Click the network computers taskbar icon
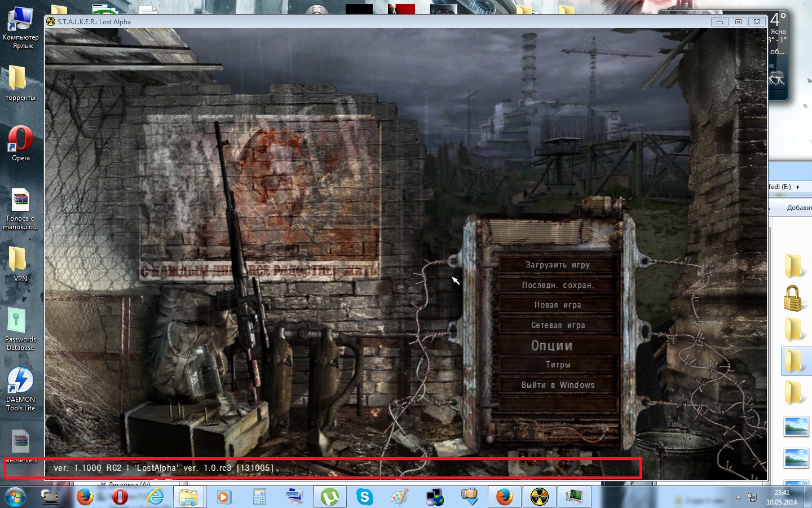812x508 pixels. pos(435,497)
